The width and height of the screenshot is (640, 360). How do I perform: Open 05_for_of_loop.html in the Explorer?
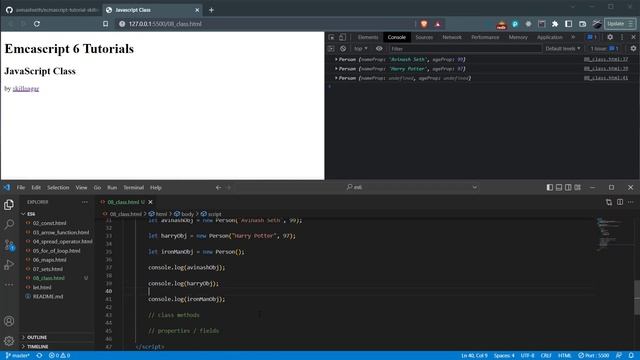[x=56, y=251]
